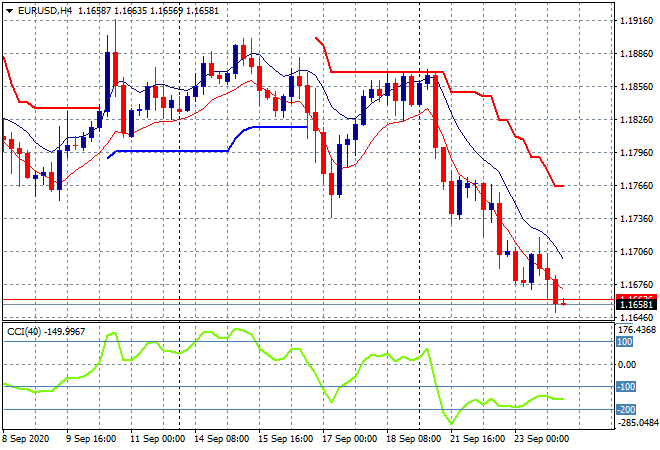Click the CCI level -100 marker
Viewport: 660px width, 450px height.
pyautogui.click(x=626, y=386)
